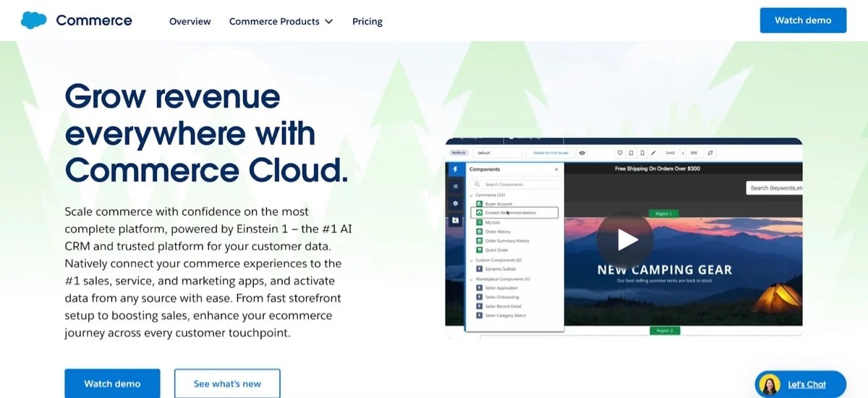Close the Components panel
Viewport: 868px width, 398px height.
click(x=556, y=169)
